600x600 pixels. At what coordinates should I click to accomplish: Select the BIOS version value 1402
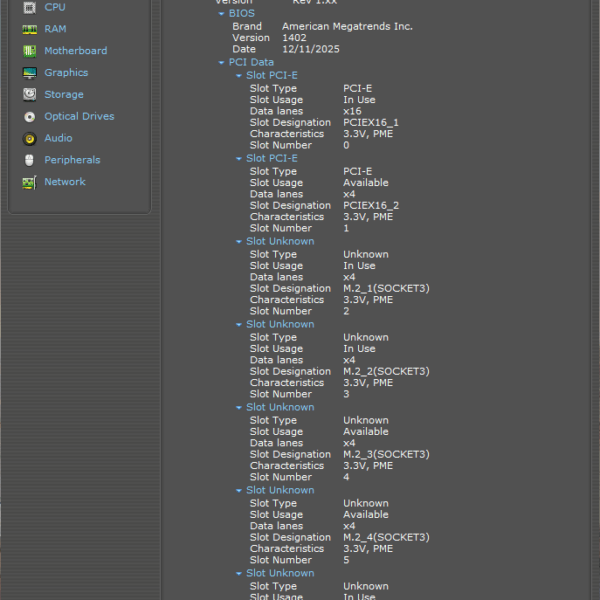[x=294, y=38]
